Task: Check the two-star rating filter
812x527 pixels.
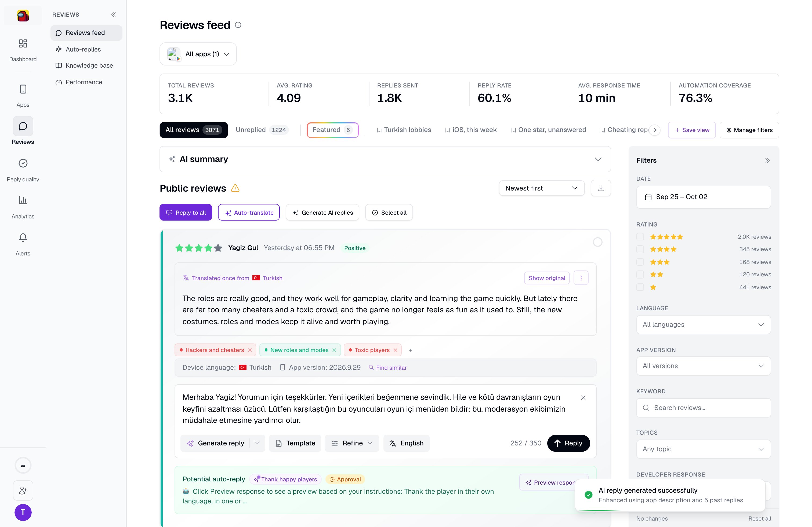Action: coord(640,275)
